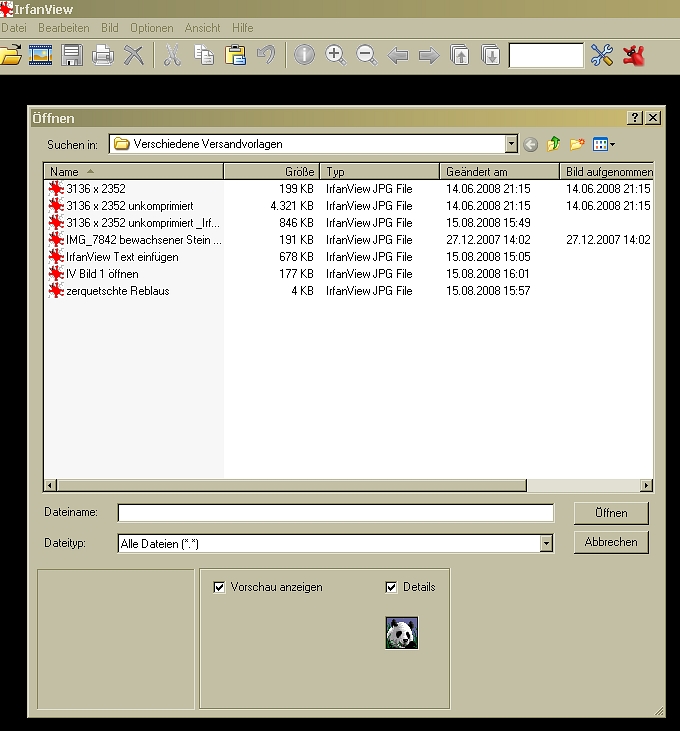680x731 pixels.
Task: Click the Copy toolbar icon
Action: (204, 55)
